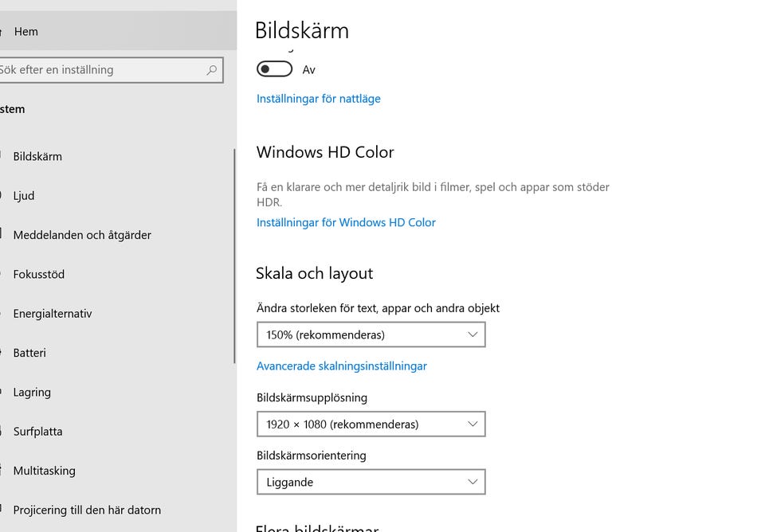The image size is (765, 532).
Task: Select Bildskärm in the sidebar list
Action: pyautogui.click(x=117, y=157)
